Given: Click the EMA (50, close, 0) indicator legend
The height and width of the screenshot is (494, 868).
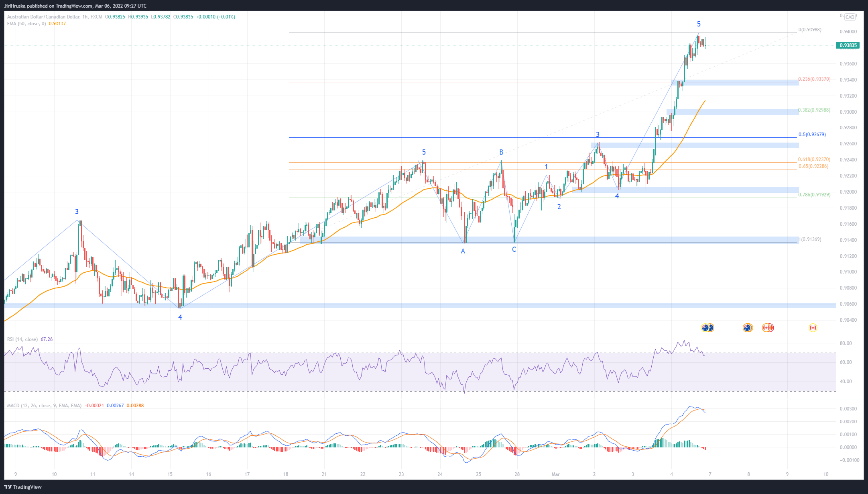Looking at the screenshot, I should (x=26, y=24).
